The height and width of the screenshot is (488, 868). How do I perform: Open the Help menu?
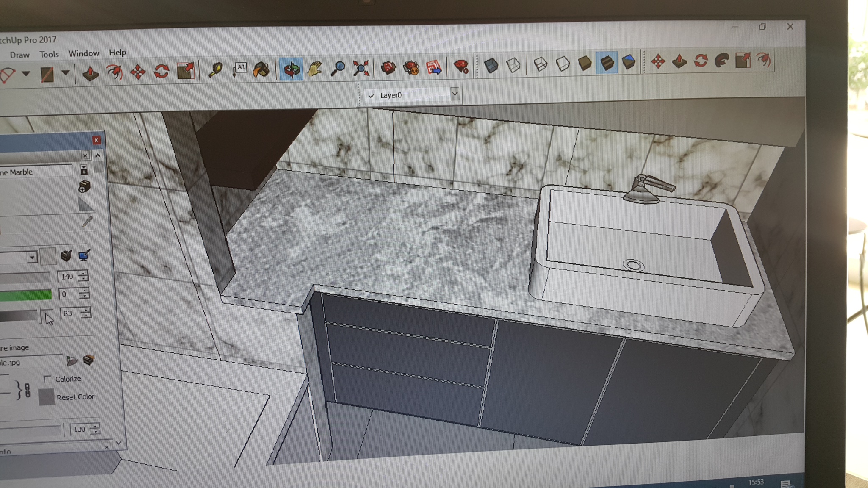tap(117, 52)
